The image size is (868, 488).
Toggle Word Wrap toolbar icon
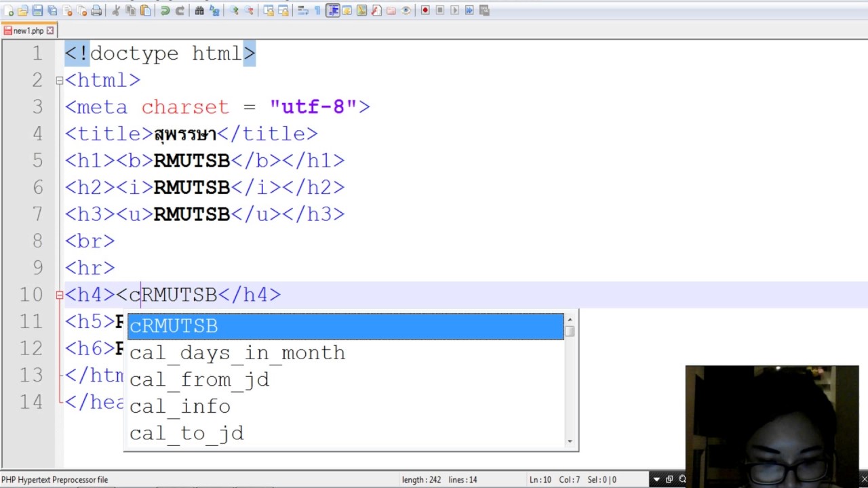point(302,10)
